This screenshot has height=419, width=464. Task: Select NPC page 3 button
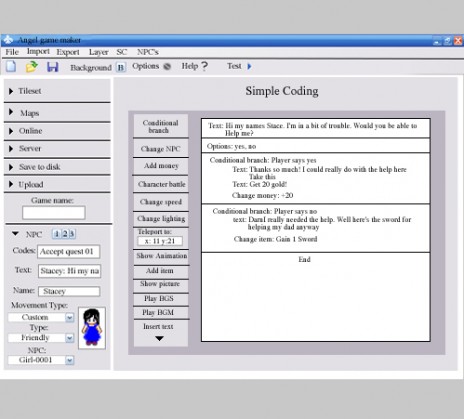point(72,234)
